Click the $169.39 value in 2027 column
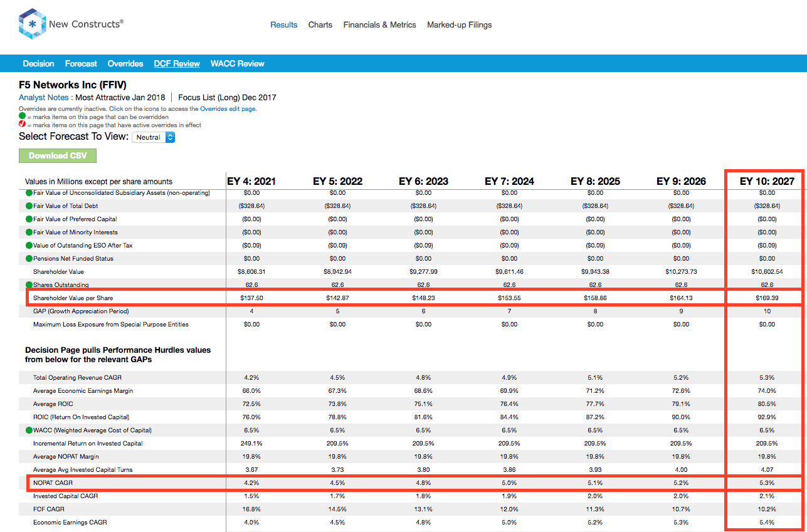Image resolution: width=807 pixels, height=532 pixels. (767, 298)
